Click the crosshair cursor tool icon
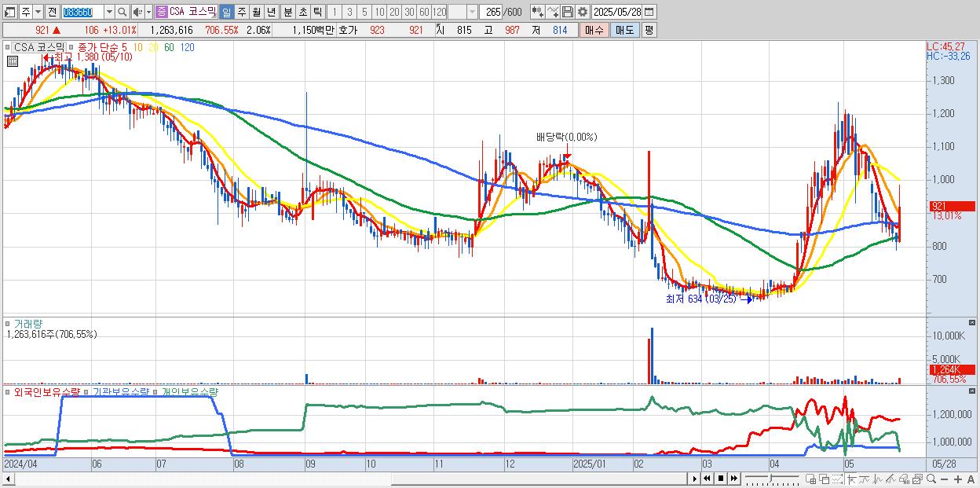The height and width of the screenshot is (488, 980). tap(851, 479)
